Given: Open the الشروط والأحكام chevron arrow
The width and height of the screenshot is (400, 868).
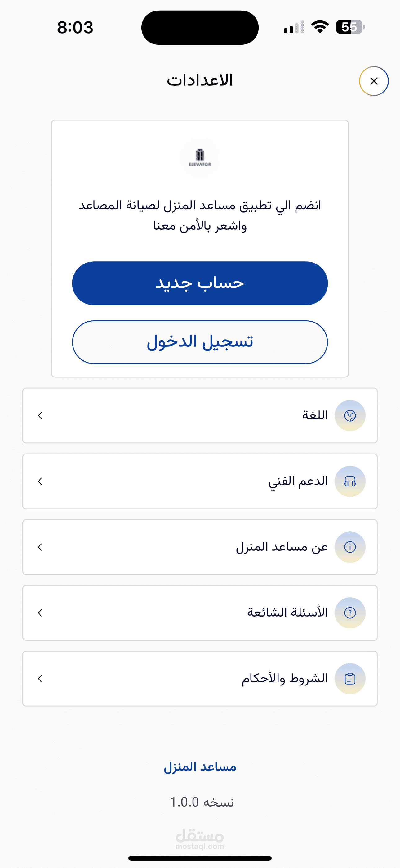Looking at the screenshot, I should [x=40, y=678].
